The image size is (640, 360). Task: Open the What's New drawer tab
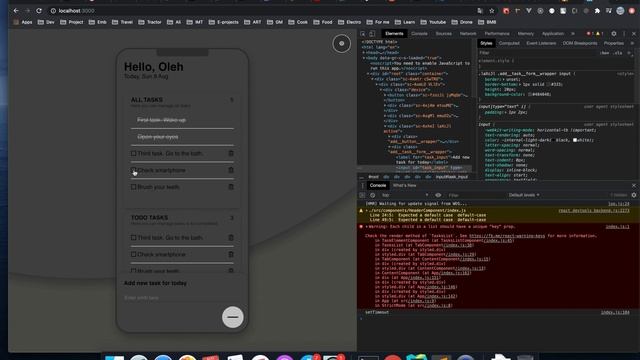point(404,185)
